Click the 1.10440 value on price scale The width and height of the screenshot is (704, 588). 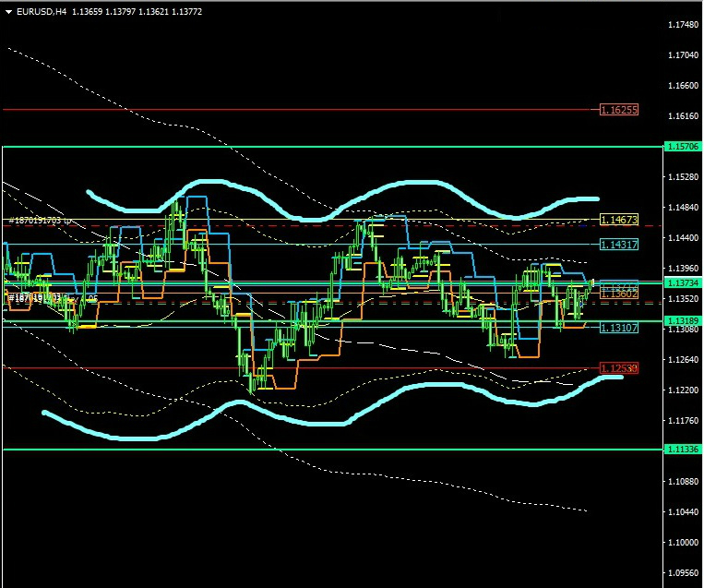tap(683, 511)
